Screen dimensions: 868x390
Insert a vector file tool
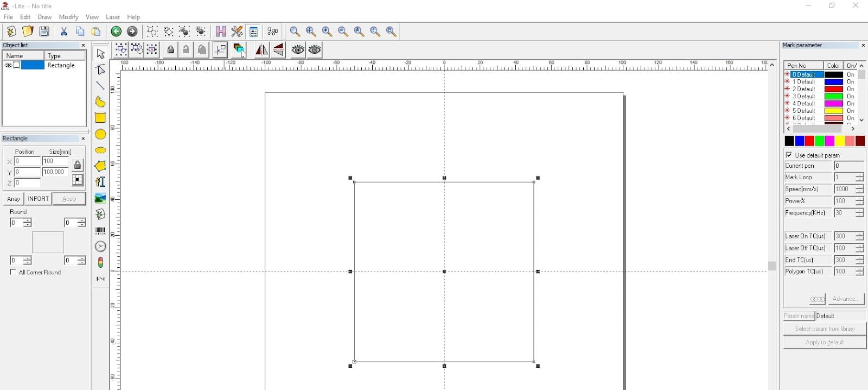pyautogui.click(x=100, y=214)
